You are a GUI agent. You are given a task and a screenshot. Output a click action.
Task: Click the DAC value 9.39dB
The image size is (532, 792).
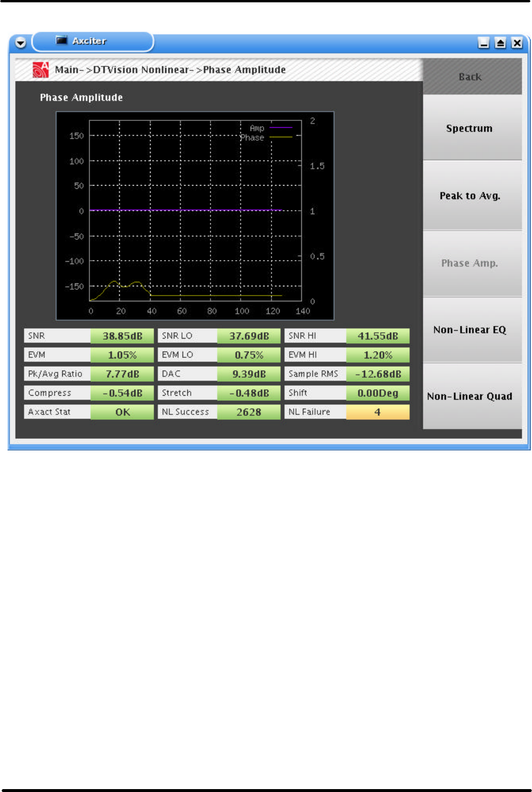click(x=249, y=374)
